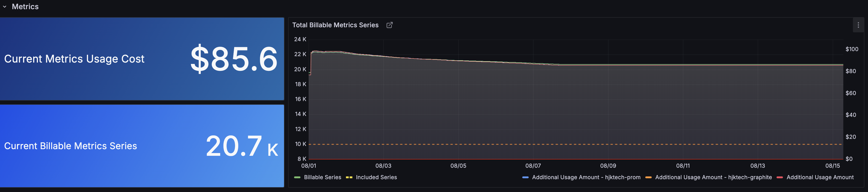Click the Current Billable Metrics Series title
868x192 pixels.
[70, 146]
